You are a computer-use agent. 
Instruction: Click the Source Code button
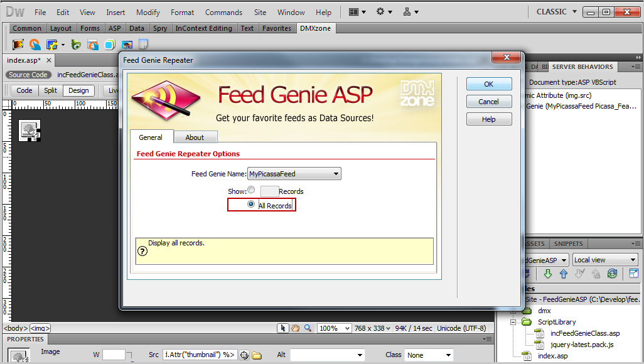[28, 75]
